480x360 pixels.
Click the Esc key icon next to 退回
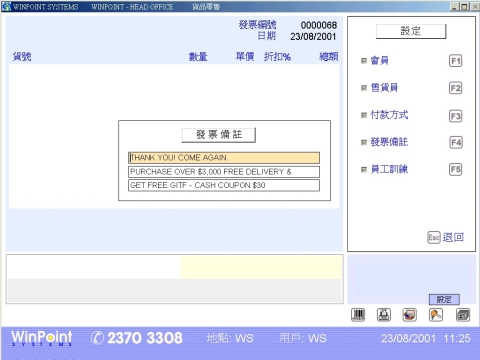tap(434, 237)
